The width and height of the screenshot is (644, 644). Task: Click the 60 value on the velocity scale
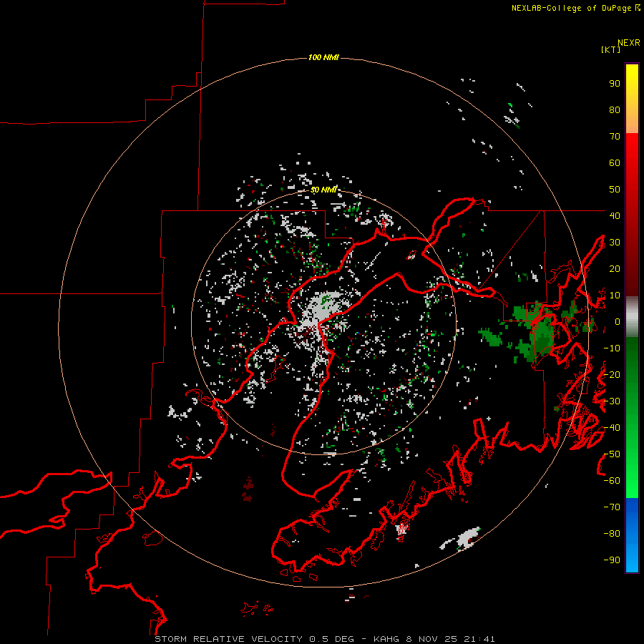pos(615,162)
